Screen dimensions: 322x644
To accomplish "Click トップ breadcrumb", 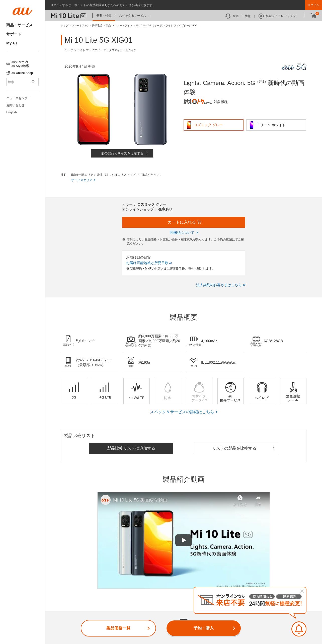I will (x=64, y=26).
